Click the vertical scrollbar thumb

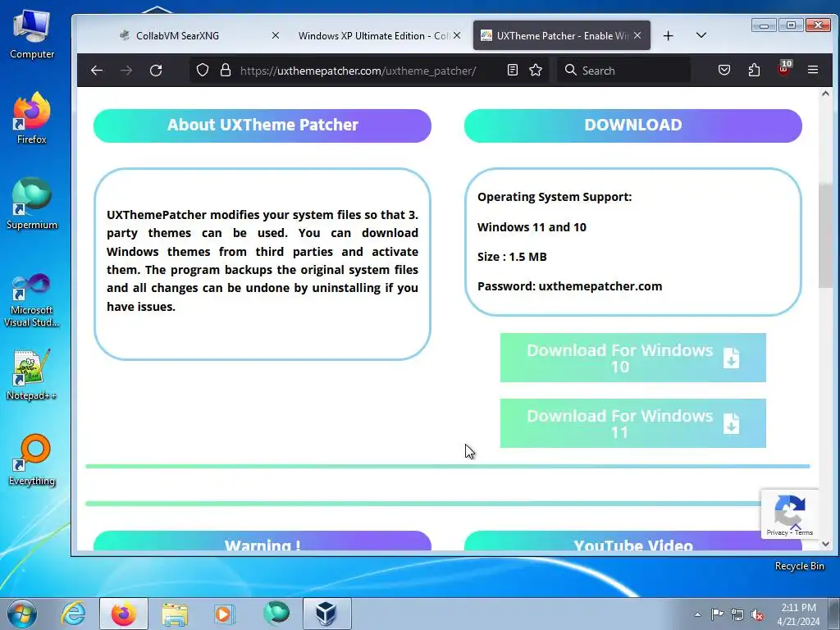pyautogui.click(x=825, y=235)
